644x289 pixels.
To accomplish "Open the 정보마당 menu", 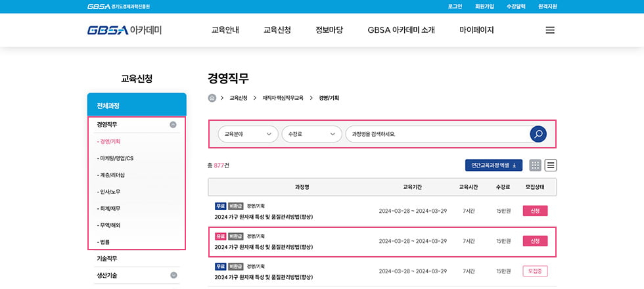I will (329, 30).
